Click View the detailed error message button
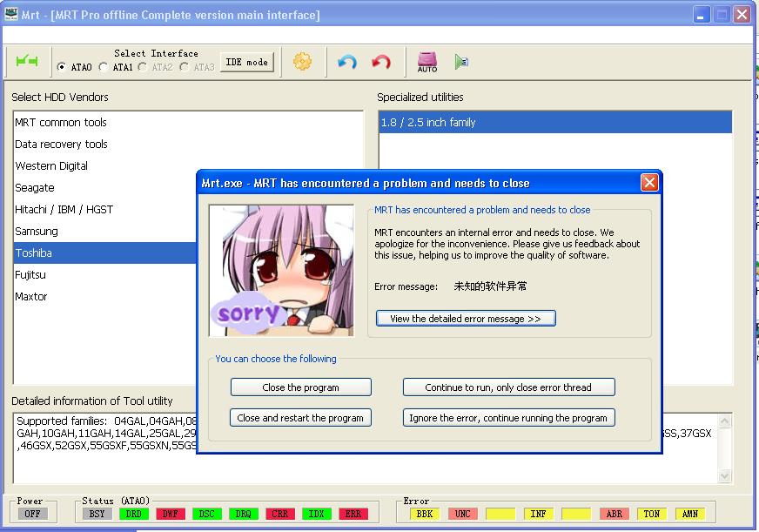This screenshot has height=532, width=759. point(466,319)
